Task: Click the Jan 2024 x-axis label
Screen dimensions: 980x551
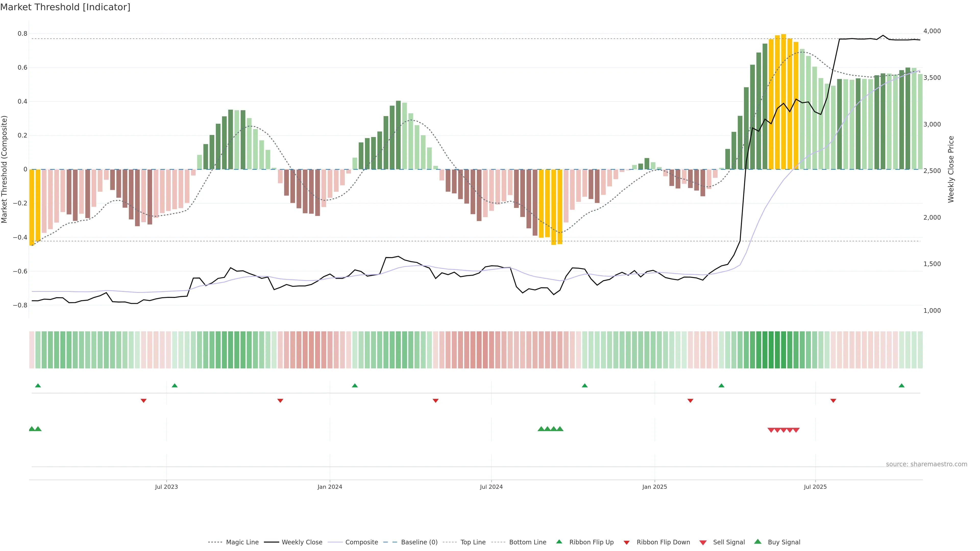Action: click(x=330, y=487)
